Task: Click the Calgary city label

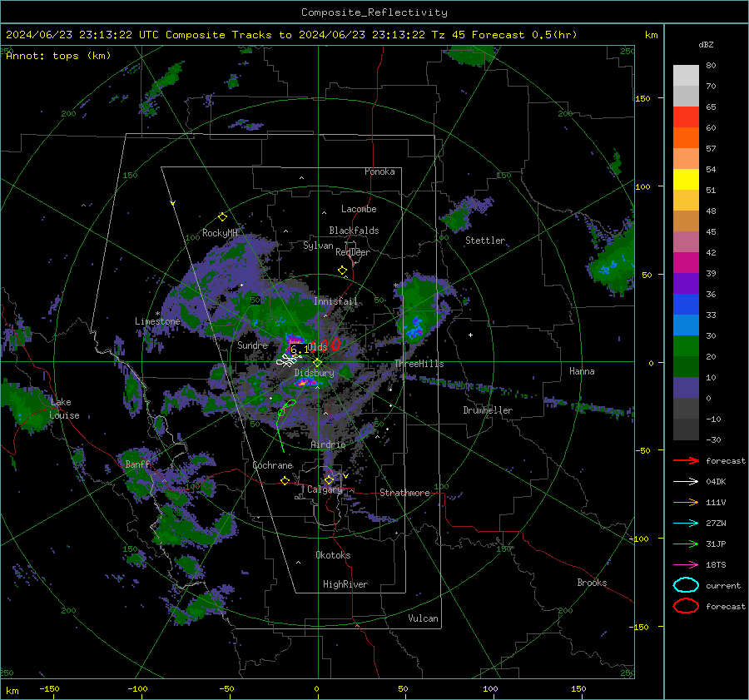Action: pos(325,489)
